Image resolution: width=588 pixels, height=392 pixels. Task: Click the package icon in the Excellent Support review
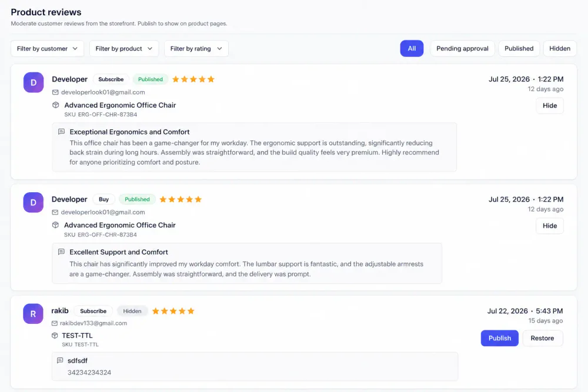point(55,225)
